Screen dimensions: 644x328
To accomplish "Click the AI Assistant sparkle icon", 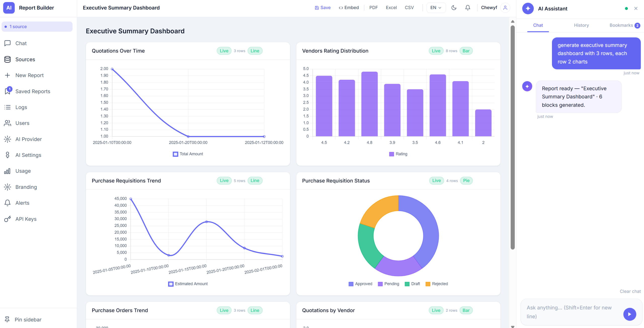I will (528, 9).
